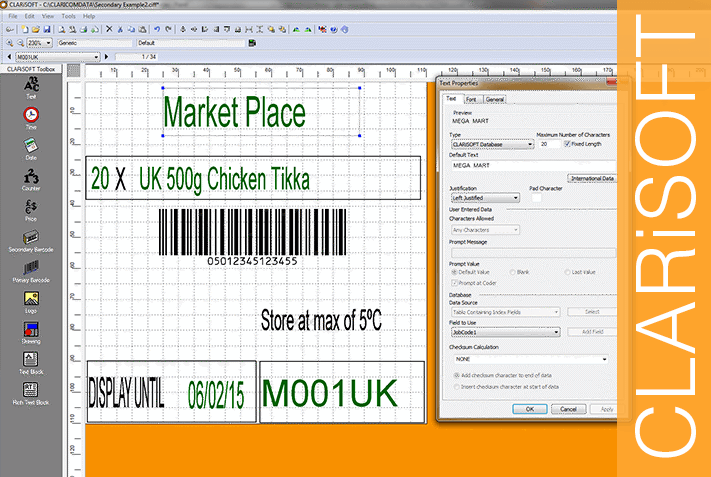The width and height of the screenshot is (711, 477).
Task: Select the Date tool in the toolbox
Action: [x=31, y=149]
